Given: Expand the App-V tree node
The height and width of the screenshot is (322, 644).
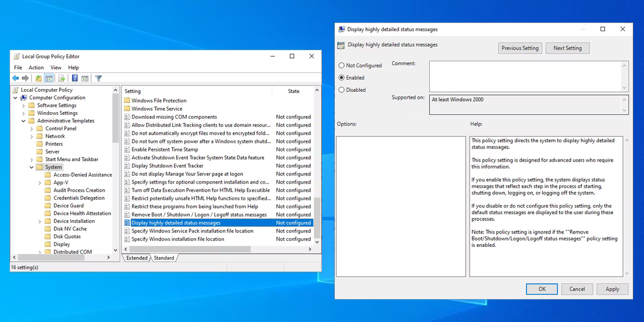Looking at the screenshot, I should tap(40, 182).
